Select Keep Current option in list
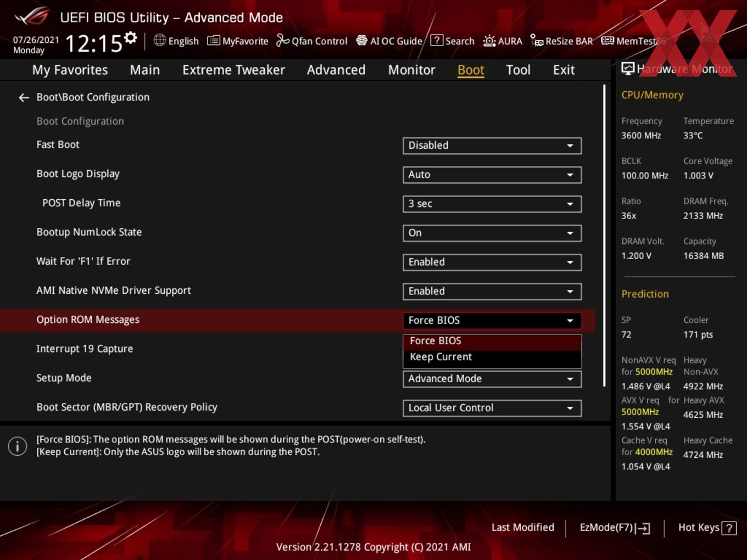This screenshot has height=560, width=747. coord(492,357)
